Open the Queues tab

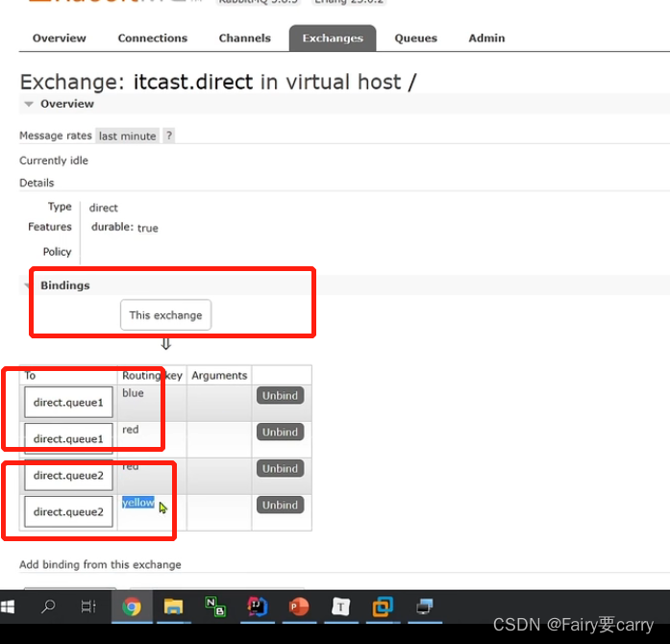tap(416, 38)
